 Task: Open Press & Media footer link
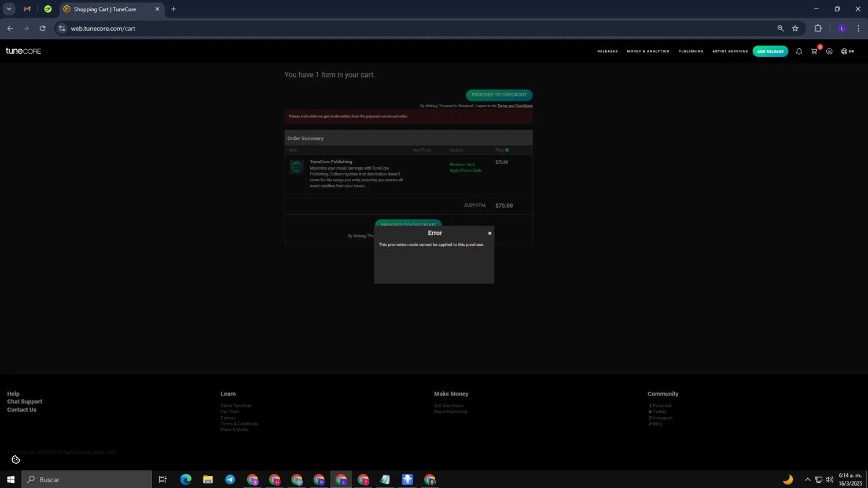tap(234, 430)
